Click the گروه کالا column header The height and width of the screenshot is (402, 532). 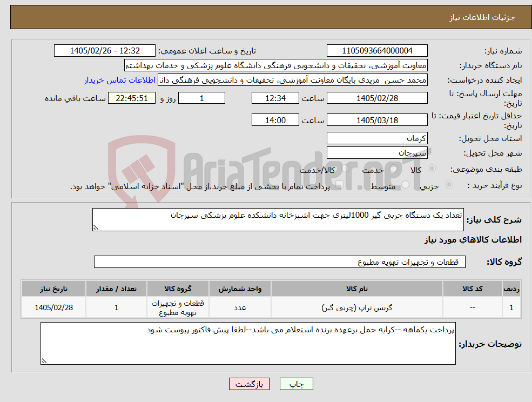(x=178, y=289)
